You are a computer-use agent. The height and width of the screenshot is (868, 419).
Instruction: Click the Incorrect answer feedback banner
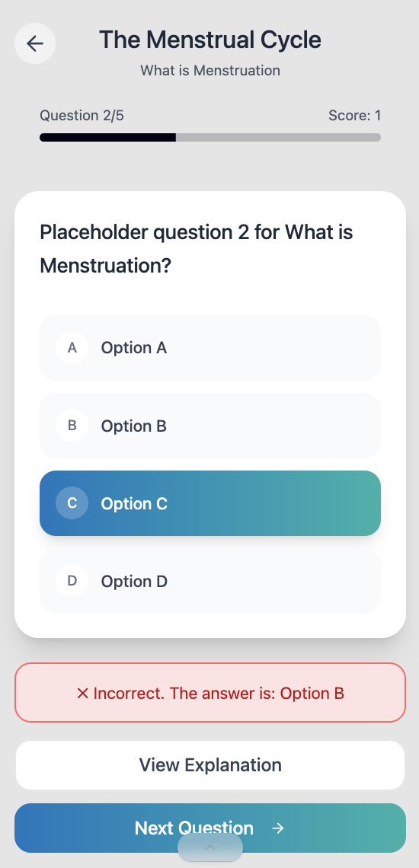click(x=210, y=693)
